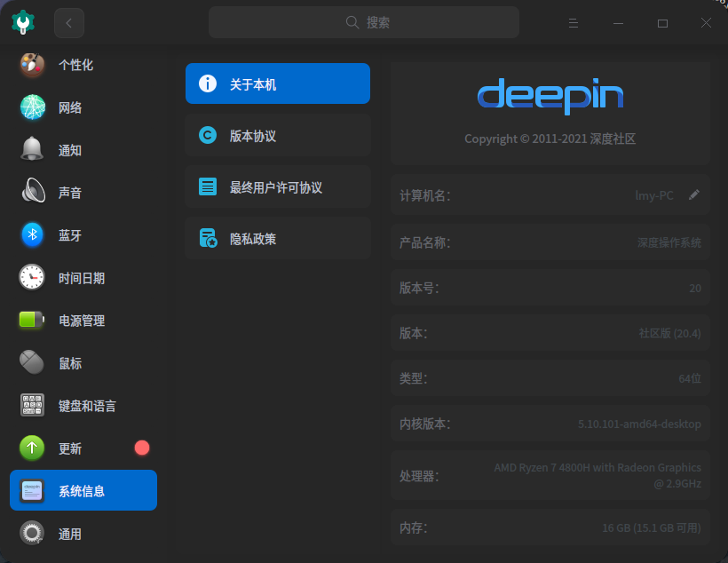
Task: Open 蓝牙 Bluetooth icon
Action: (x=32, y=234)
